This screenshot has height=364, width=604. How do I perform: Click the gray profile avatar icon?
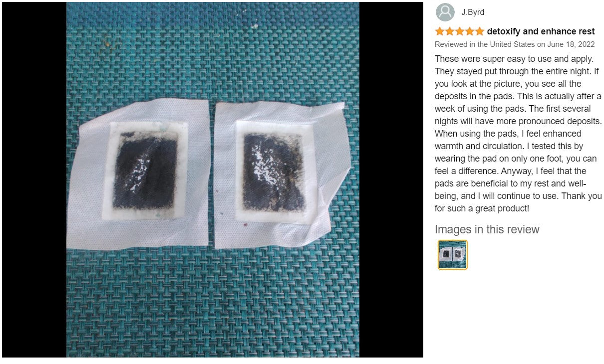tap(445, 12)
